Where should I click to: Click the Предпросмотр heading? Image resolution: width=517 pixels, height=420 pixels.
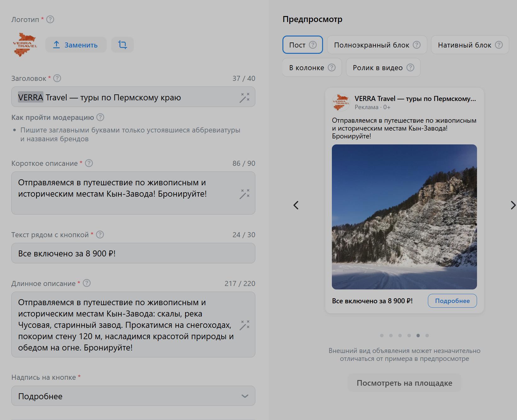tap(312, 19)
